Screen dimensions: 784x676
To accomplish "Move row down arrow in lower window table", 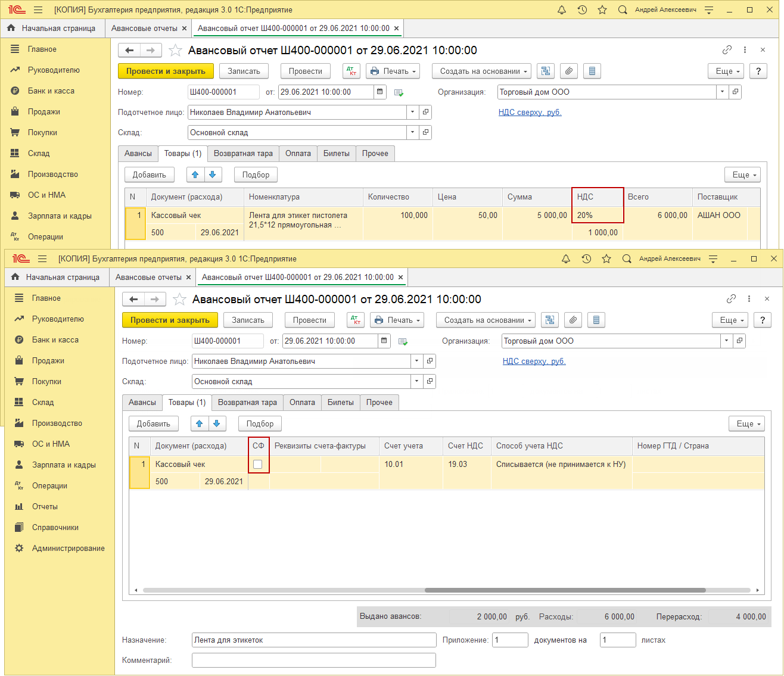I will click(217, 423).
